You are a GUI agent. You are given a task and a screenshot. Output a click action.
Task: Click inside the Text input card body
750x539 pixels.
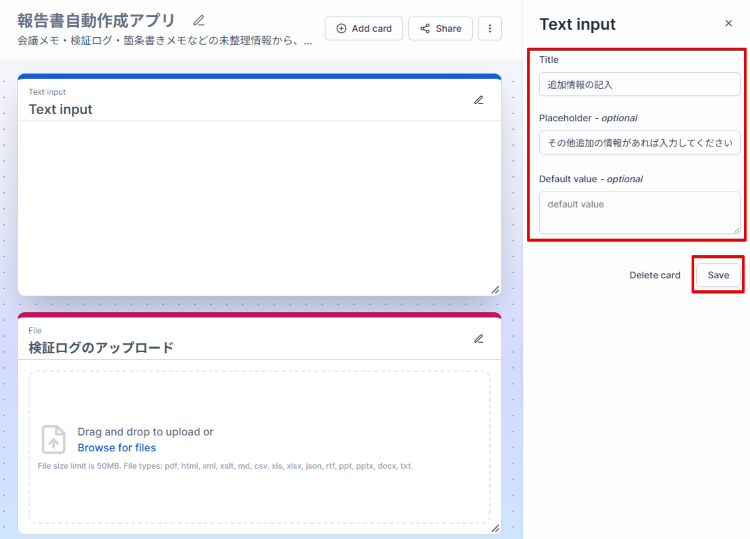click(259, 205)
